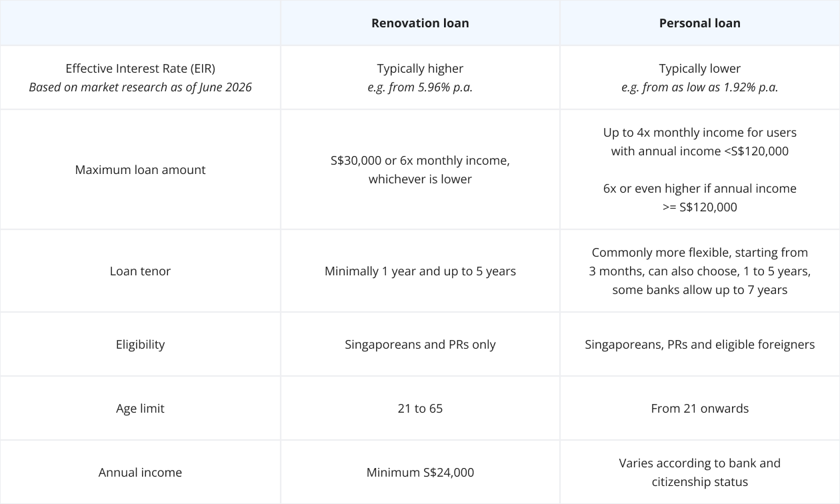The height and width of the screenshot is (504, 840).
Task: Click the Renovation loan column header
Action: (x=420, y=23)
